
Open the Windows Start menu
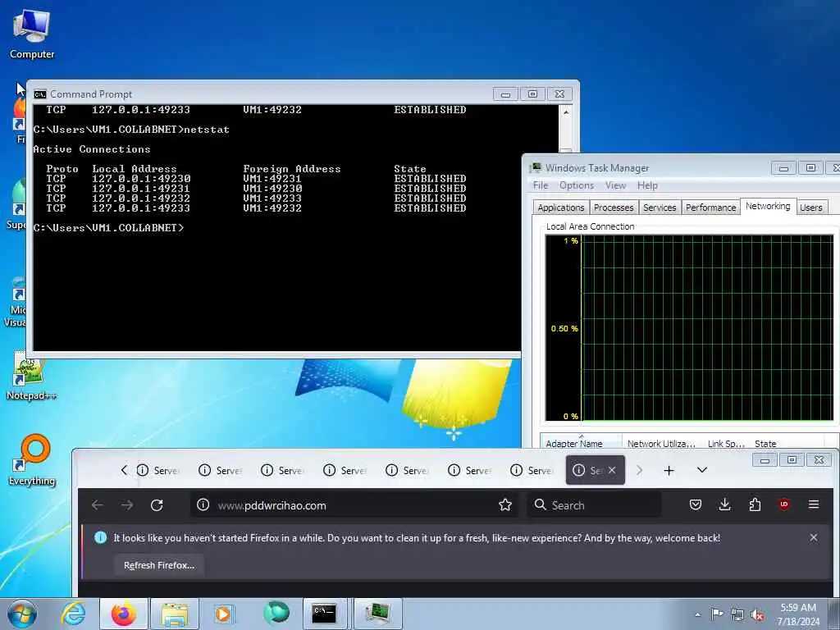22,614
